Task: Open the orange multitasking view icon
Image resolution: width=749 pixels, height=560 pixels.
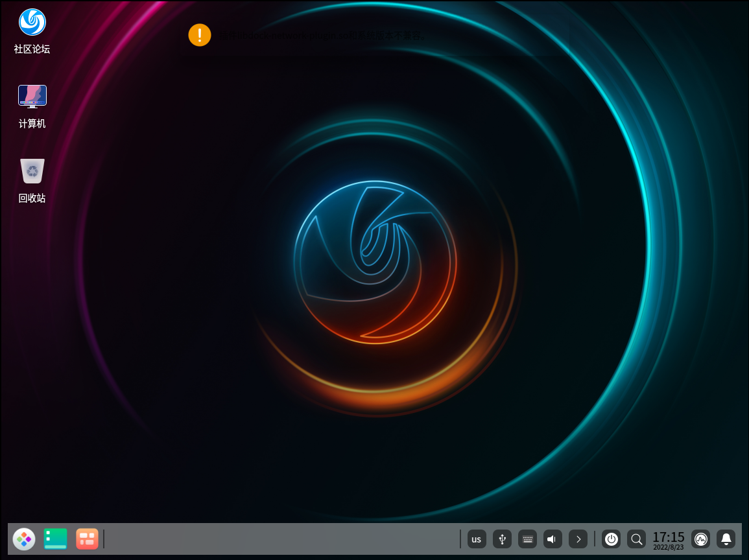Action: coord(87,539)
